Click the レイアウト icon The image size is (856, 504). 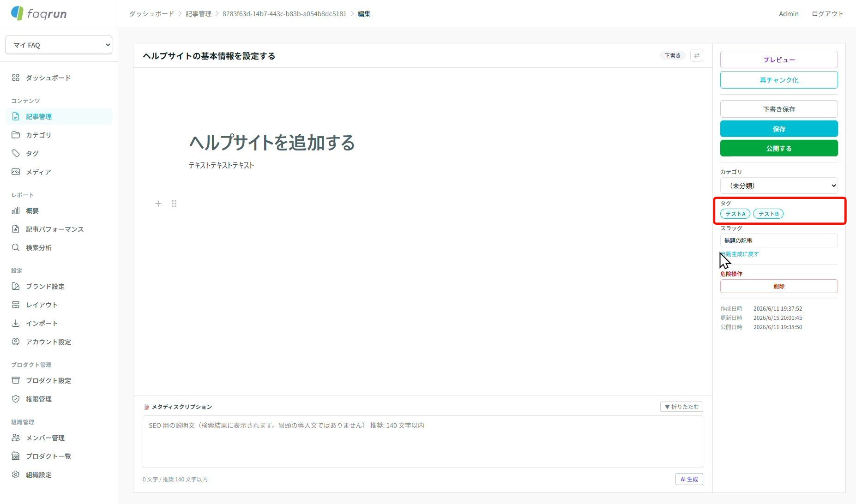(x=16, y=305)
